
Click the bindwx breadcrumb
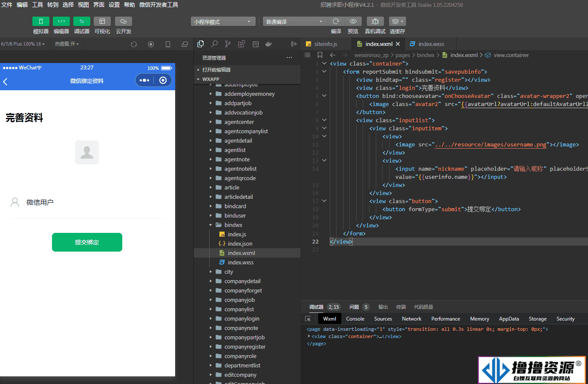426,55
